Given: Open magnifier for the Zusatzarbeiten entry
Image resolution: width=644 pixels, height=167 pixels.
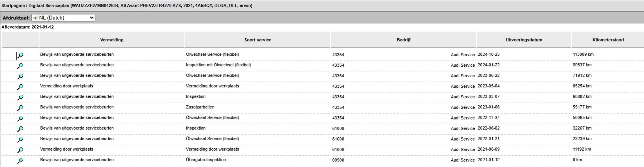Looking at the screenshot, I should click(x=20, y=108).
